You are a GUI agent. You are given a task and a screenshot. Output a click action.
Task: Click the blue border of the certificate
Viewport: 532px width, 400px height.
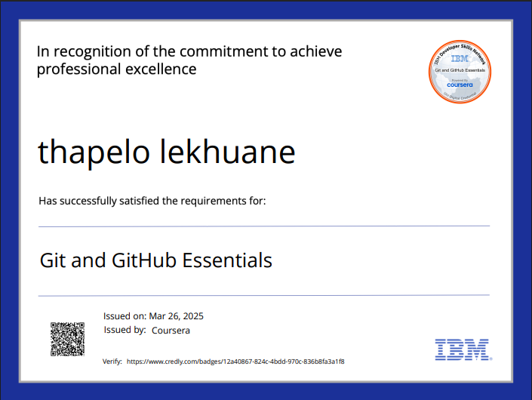(9, 200)
